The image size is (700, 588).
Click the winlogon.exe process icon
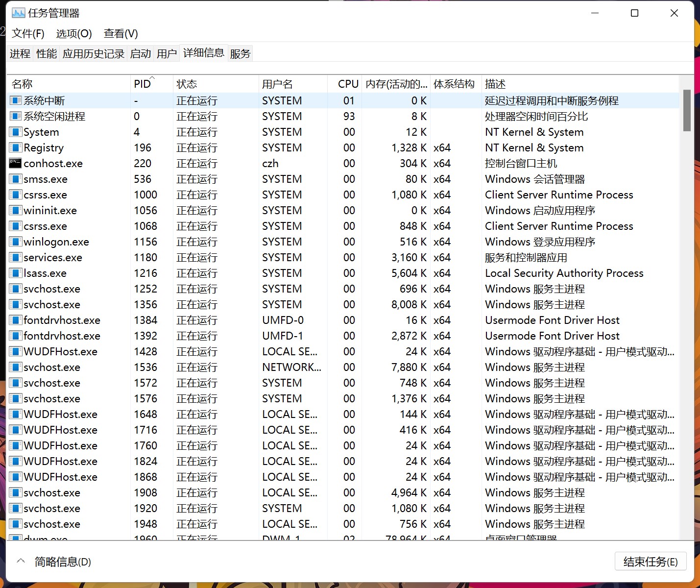coord(16,242)
